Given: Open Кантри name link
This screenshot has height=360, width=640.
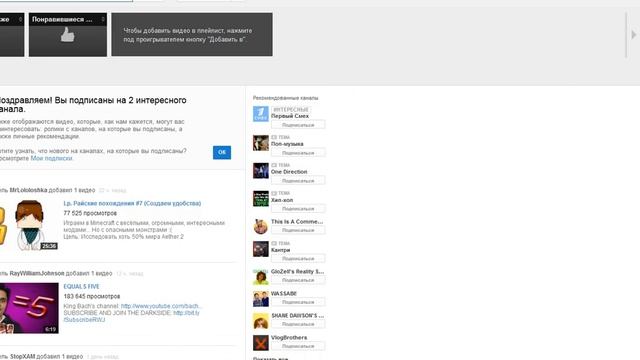Looking at the screenshot, I should tap(280, 250).
